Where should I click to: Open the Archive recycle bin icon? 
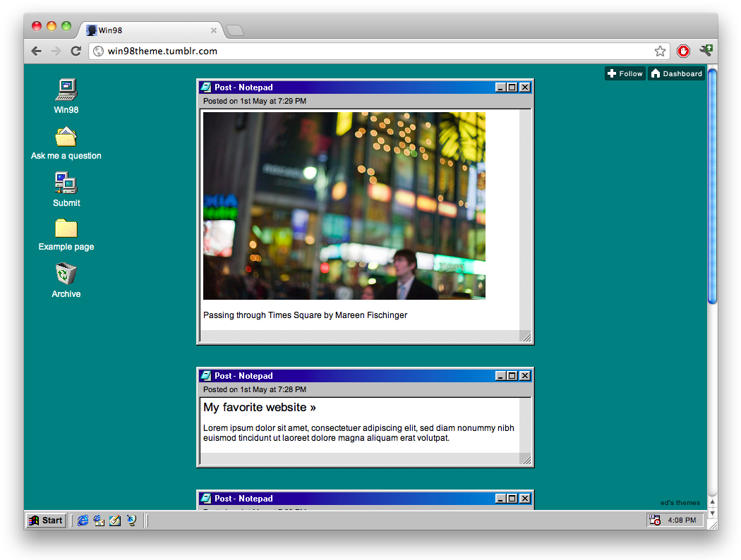click(66, 274)
